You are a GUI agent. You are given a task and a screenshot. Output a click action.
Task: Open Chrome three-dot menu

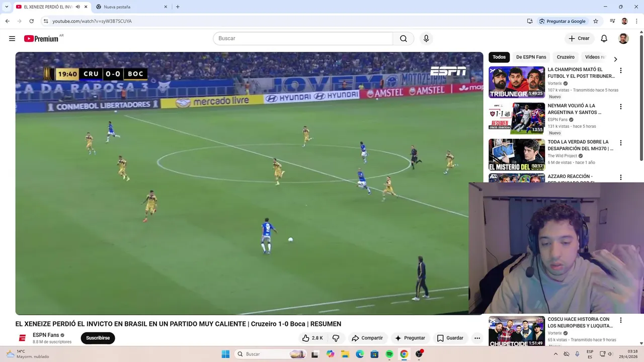[636, 21]
